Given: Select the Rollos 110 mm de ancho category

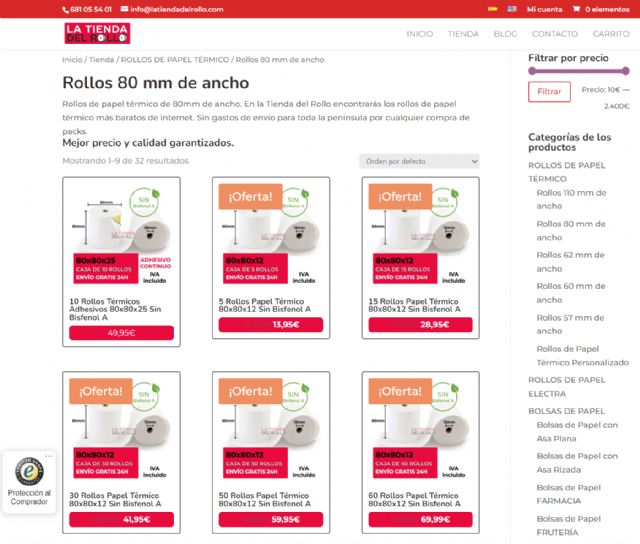Looking at the screenshot, I should (576, 198).
